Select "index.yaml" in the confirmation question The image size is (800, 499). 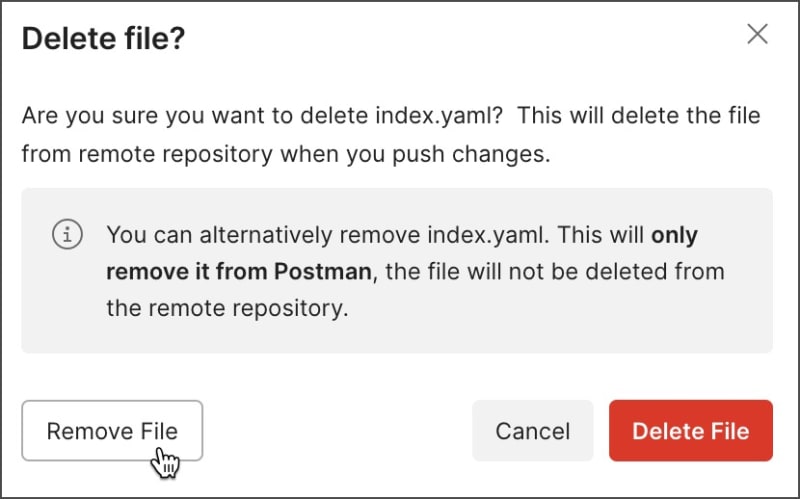(439, 115)
